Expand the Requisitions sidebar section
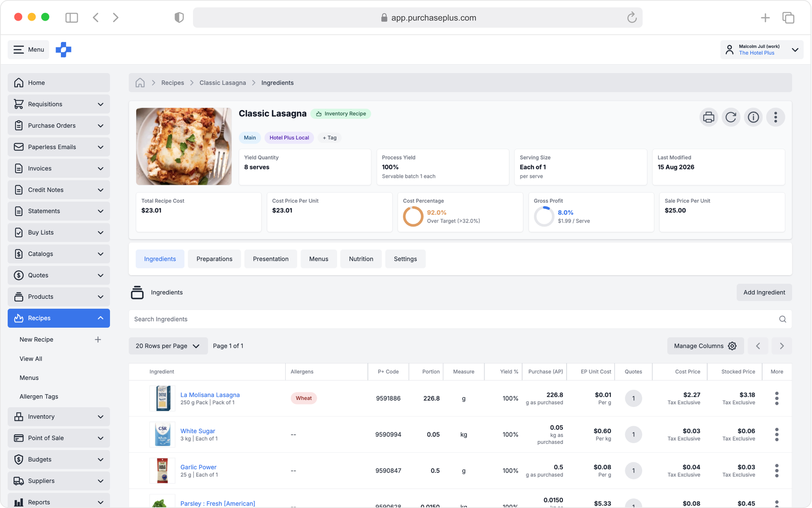 coord(59,104)
